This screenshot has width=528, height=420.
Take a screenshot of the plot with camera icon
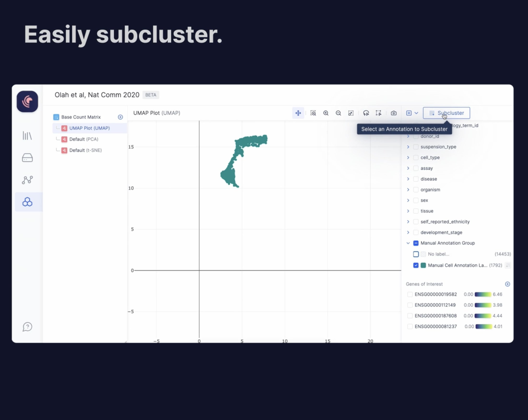(393, 113)
